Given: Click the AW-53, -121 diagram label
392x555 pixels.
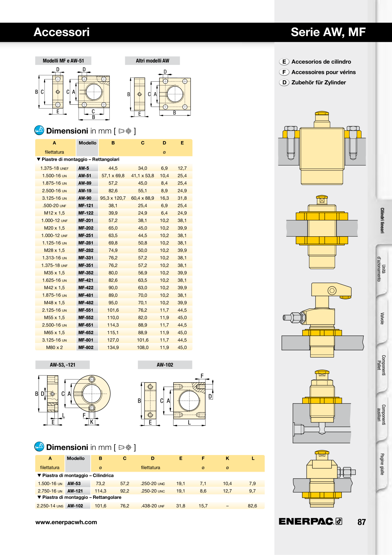Looking at the screenshot, I should [63, 365].
